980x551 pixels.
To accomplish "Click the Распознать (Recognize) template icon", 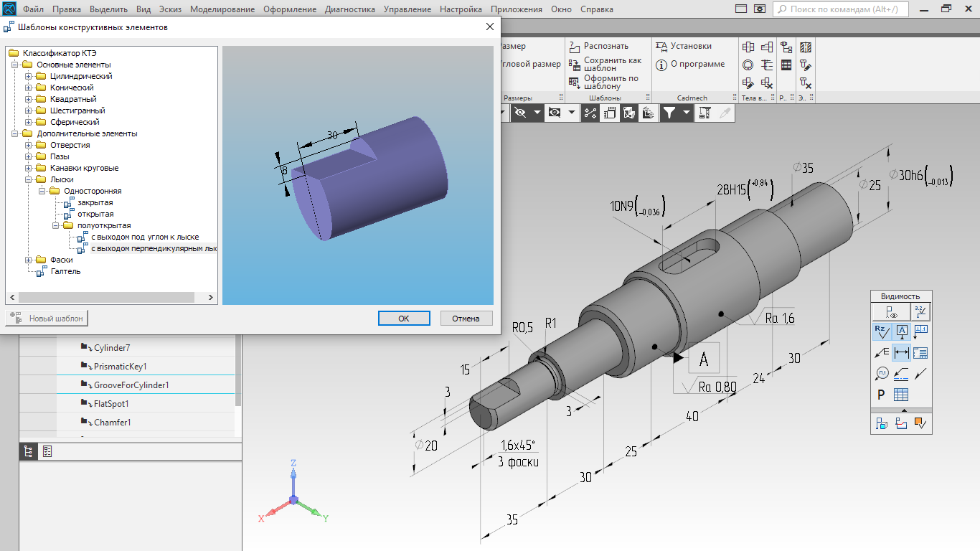I will pos(575,47).
